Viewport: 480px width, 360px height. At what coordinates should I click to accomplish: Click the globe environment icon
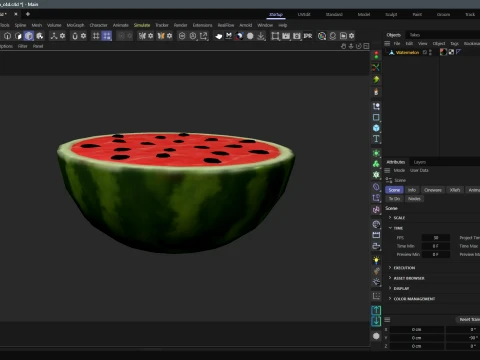376,224
